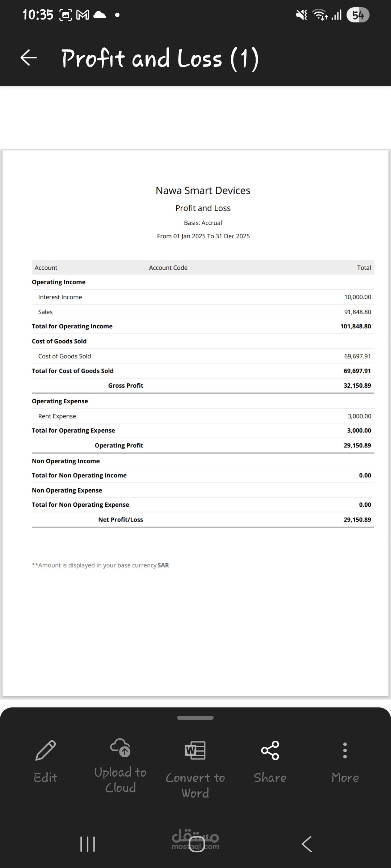Tap Android back navigation chevron
Image resolution: width=391 pixels, height=868 pixels.
(306, 844)
